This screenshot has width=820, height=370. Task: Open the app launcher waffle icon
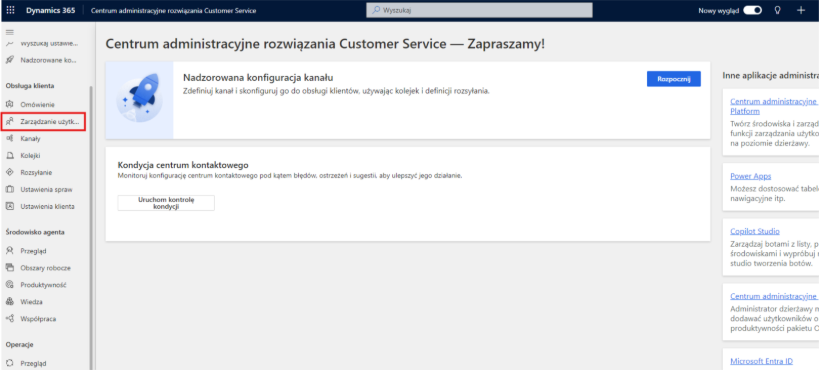(10, 10)
